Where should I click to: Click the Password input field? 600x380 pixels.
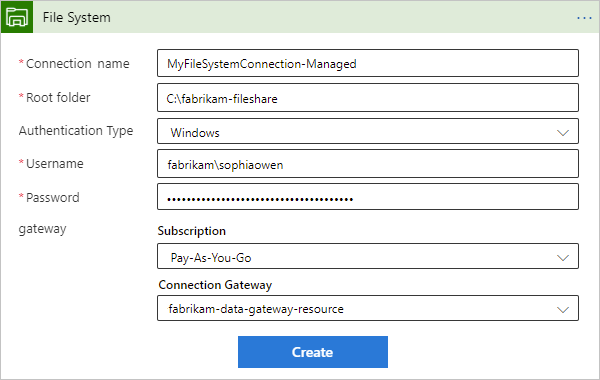pyautogui.click(x=368, y=197)
